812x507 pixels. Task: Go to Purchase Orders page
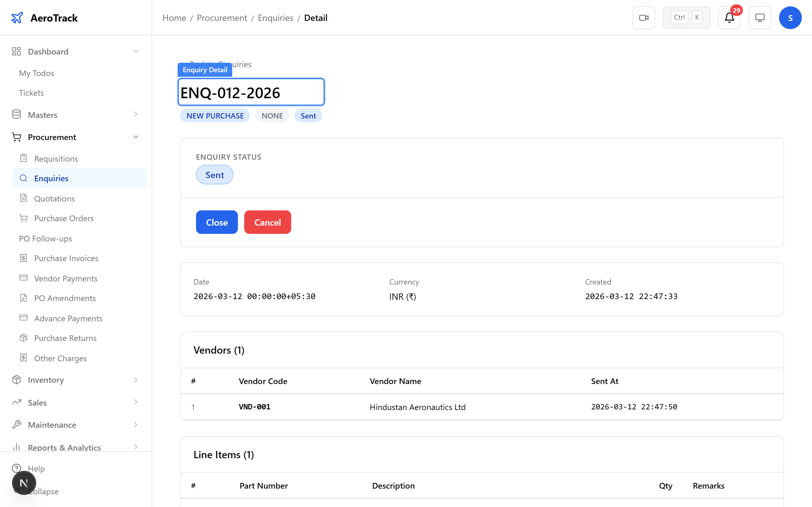(64, 218)
